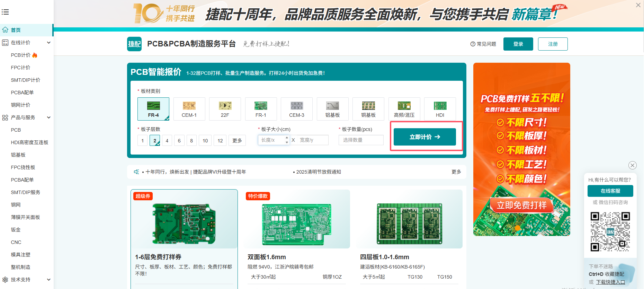644x289 pixels.
Task: Open PCB计价 in the sidebar menu
Action: click(21, 55)
